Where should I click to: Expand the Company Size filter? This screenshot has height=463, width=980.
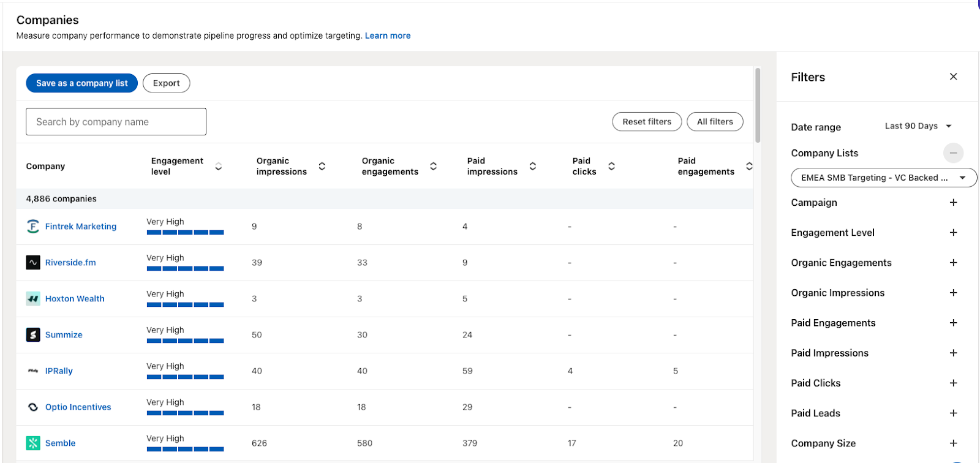pyautogui.click(x=953, y=443)
